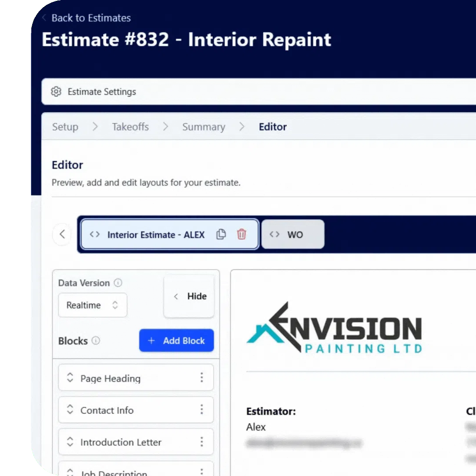Select the Editor step
This screenshot has height=476, width=476.
273,126
